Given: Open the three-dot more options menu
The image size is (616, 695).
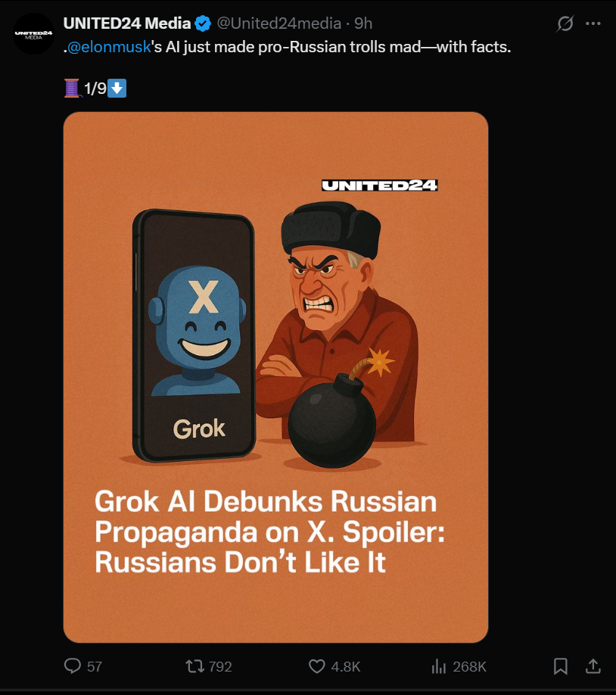Looking at the screenshot, I should (x=593, y=23).
